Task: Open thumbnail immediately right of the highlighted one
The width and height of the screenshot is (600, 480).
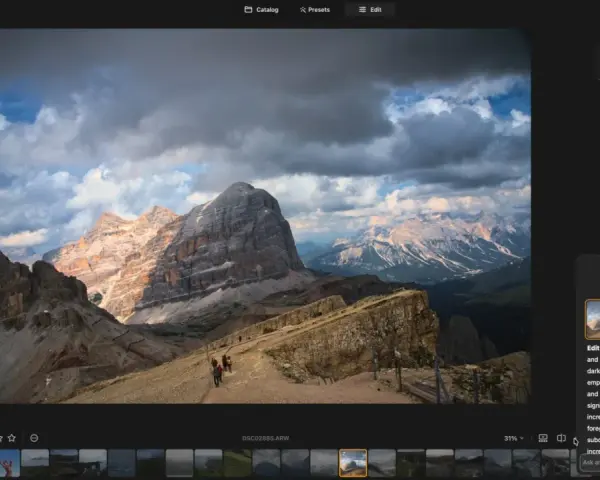Action: [382, 463]
